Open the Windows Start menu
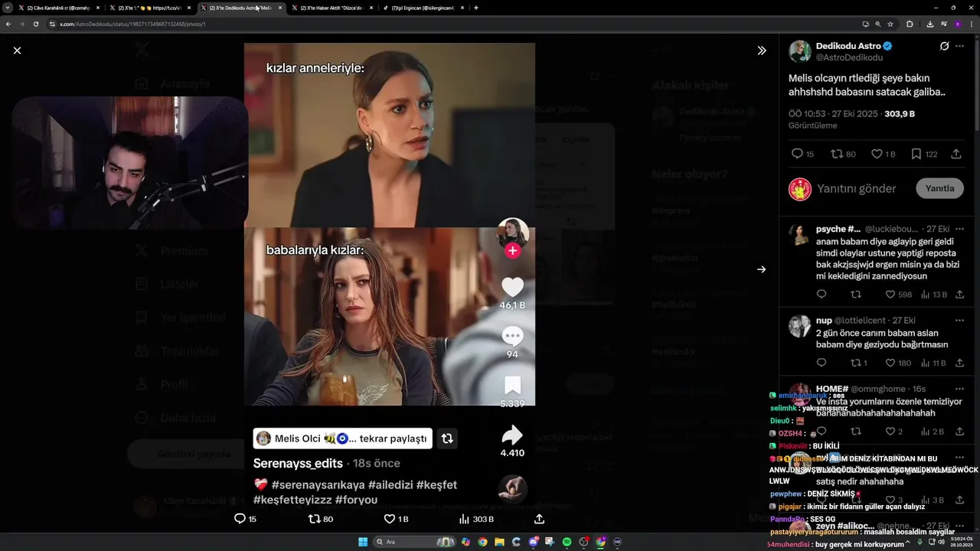Screen dimensions: 980x551 click(x=362, y=542)
